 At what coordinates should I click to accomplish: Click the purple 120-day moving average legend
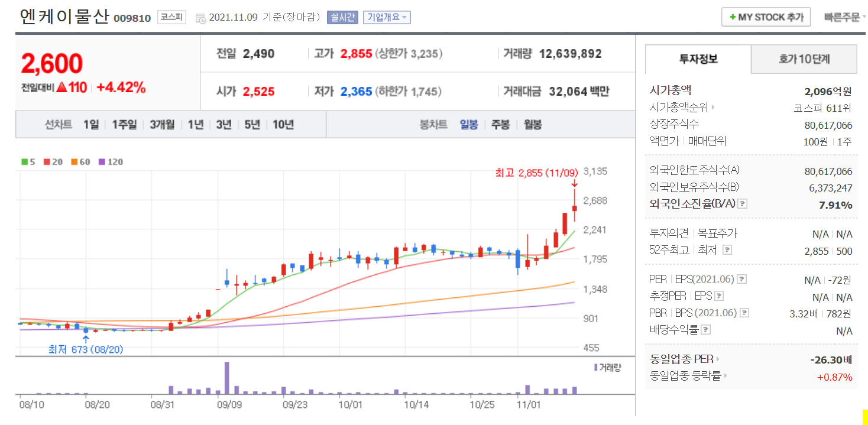111,161
